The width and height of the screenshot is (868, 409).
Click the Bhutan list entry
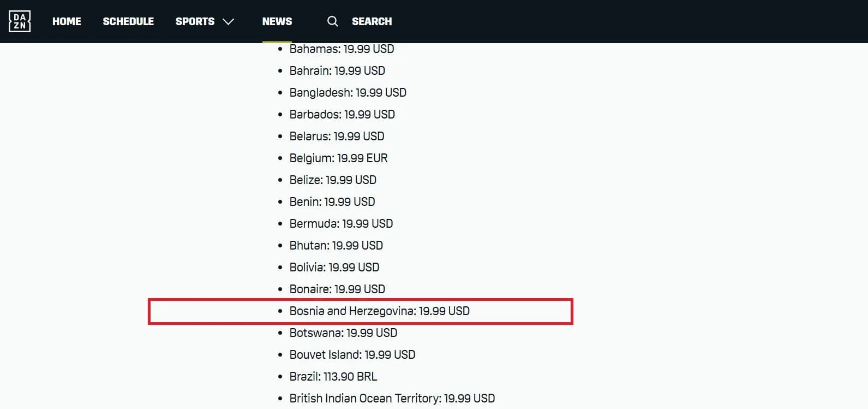(337, 245)
